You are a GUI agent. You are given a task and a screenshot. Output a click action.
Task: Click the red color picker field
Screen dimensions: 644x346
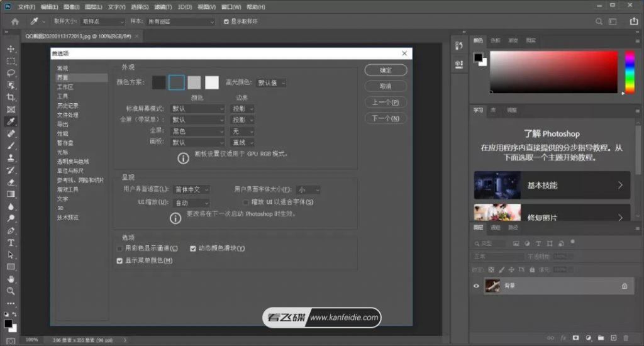click(x=553, y=72)
